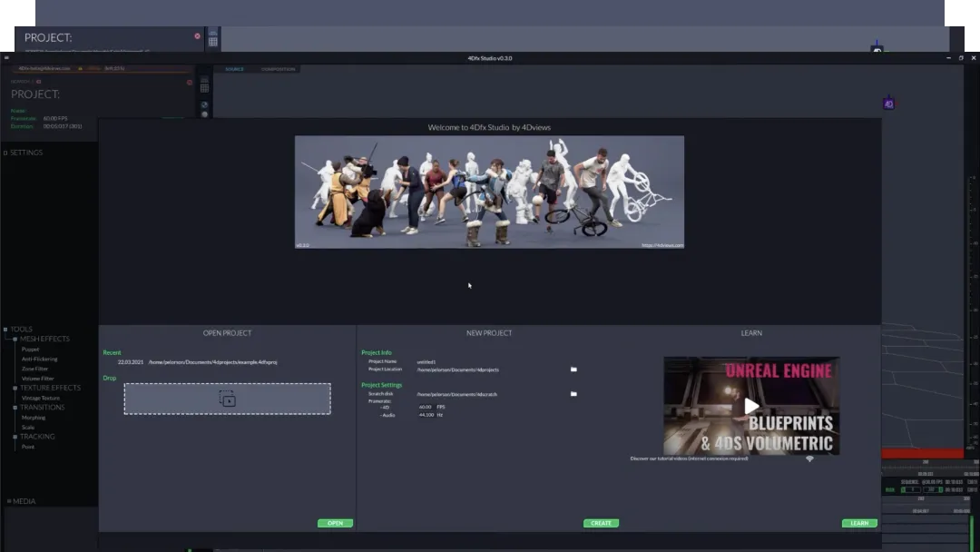Click the grid view icon in front window
This screenshot has width=980, height=552.
click(x=204, y=88)
